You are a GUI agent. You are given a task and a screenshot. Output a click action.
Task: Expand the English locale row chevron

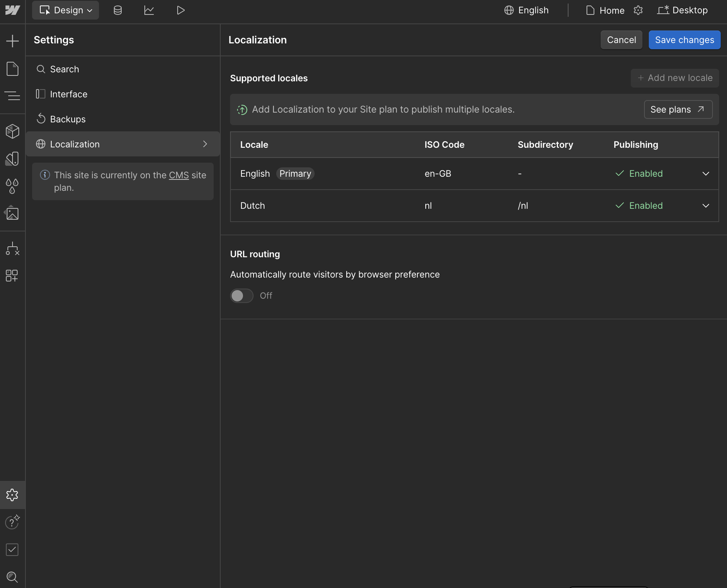pos(706,174)
